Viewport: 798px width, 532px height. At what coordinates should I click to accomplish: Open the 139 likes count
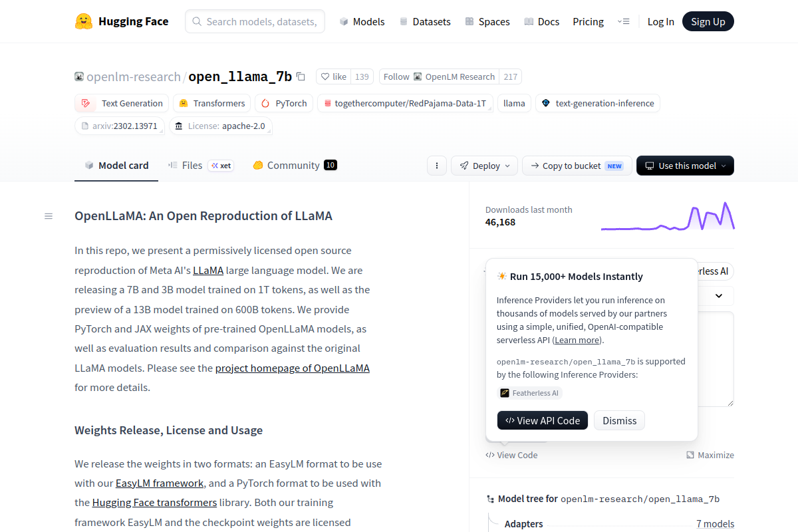pyautogui.click(x=362, y=76)
